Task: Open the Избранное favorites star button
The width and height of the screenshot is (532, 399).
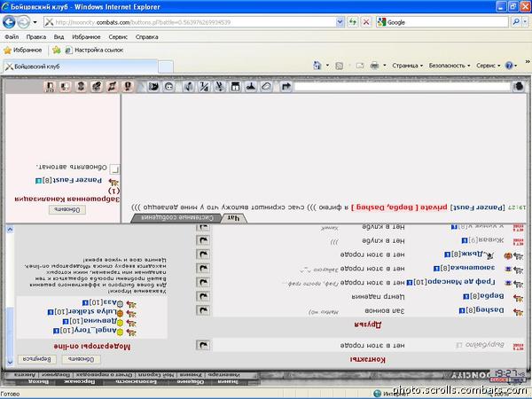Action: point(22,51)
